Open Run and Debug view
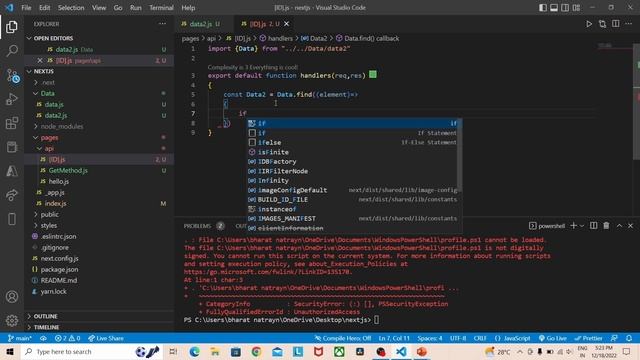The height and width of the screenshot is (360, 640). [12, 99]
